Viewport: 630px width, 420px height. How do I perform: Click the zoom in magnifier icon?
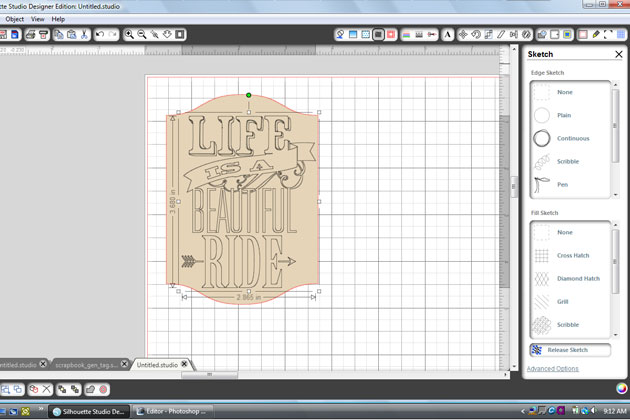[x=130, y=35]
